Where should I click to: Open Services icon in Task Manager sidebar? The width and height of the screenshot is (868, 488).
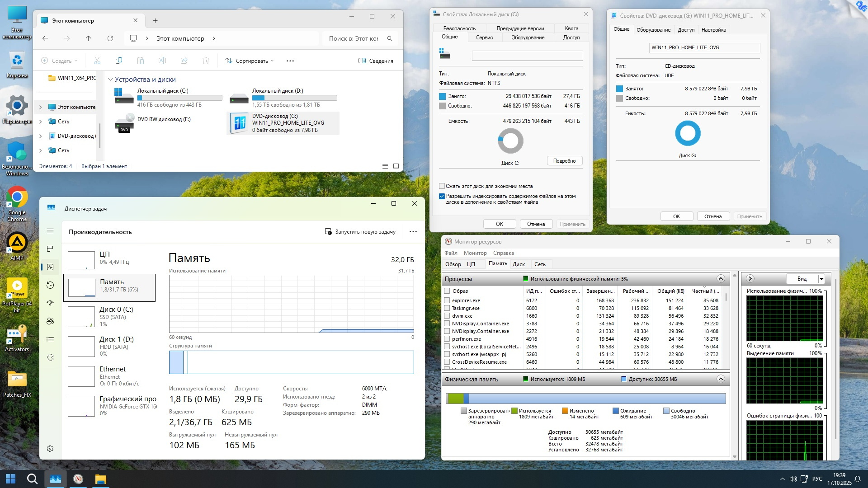tap(50, 357)
